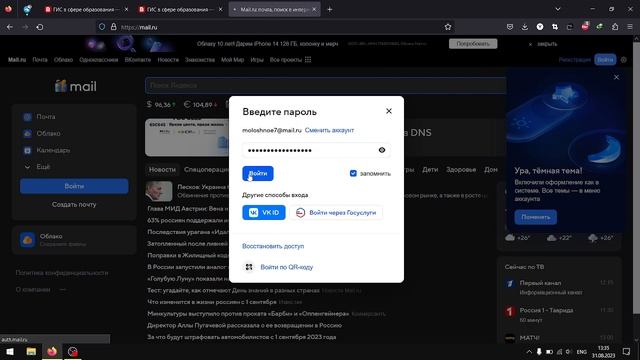Click the site lock icon in address bar
The height and width of the screenshot is (360, 640).
[x=113, y=27]
